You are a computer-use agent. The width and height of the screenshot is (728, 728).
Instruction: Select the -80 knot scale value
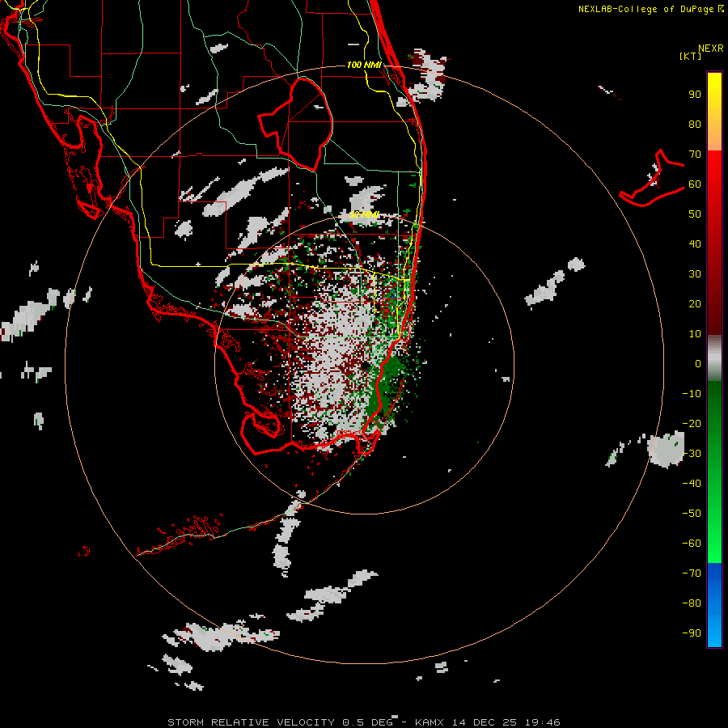[692, 603]
